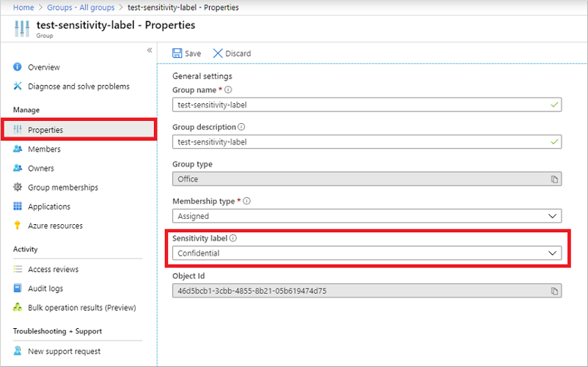The image size is (588, 367).
Task: Click the Group description text field
Action: pos(359,142)
